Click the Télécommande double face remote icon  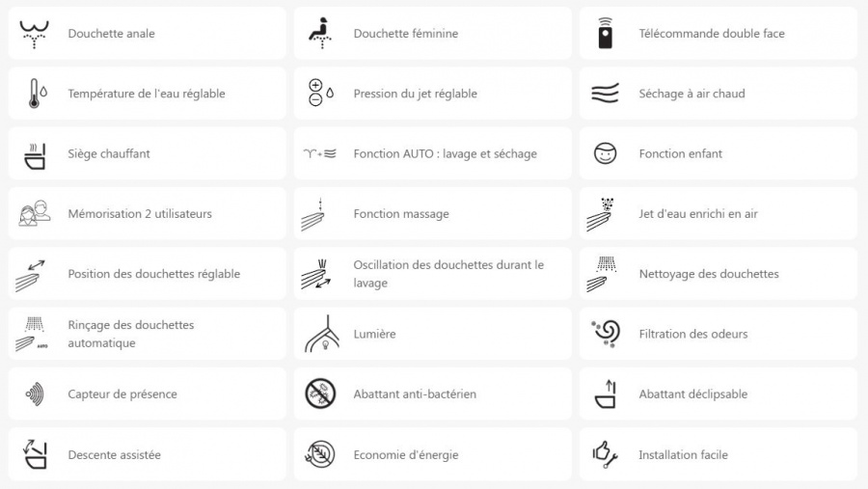[605, 33]
